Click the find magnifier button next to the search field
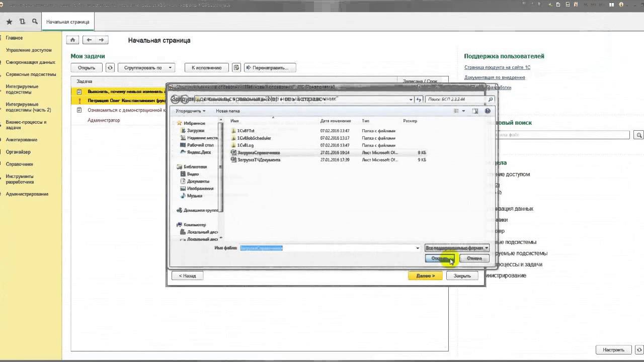644x362 pixels. (638, 135)
